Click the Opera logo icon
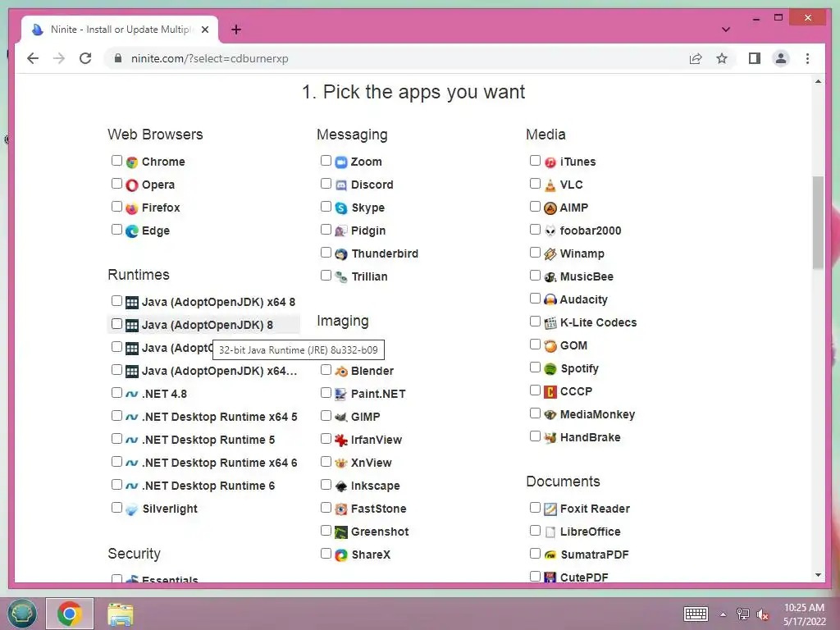Image resolution: width=840 pixels, height=630 pixels. click(132, 185)
